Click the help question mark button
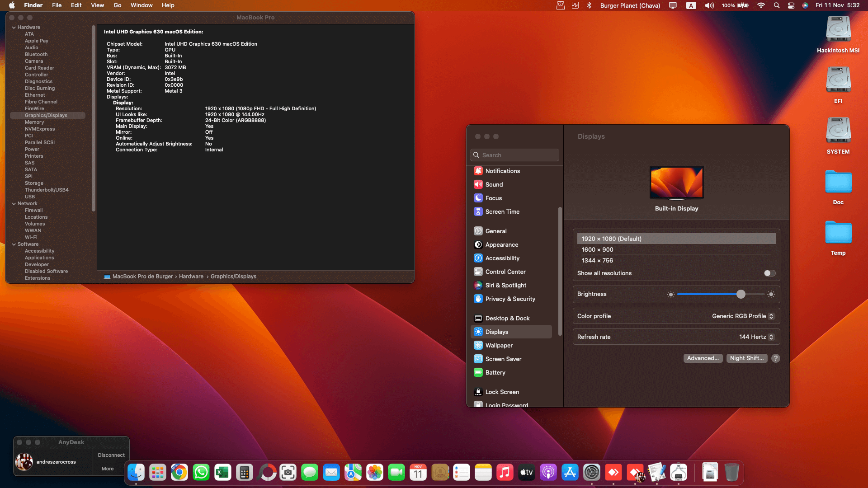The image size is (868, 488). pyautogui.click(x=776, y=358)
